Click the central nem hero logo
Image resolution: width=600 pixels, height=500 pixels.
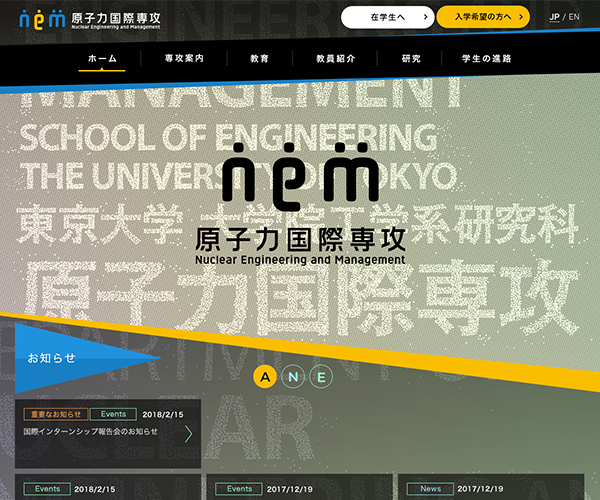(x=300, y=204)
